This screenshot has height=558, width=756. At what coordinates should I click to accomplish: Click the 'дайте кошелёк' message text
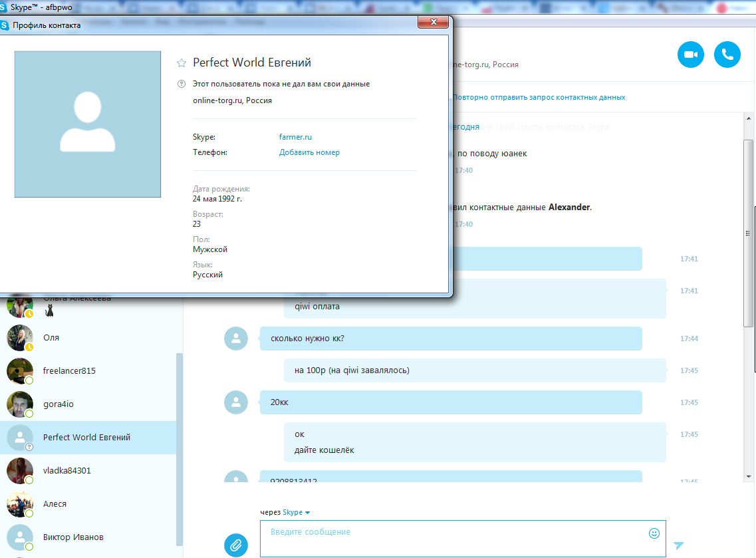coord(324,450)
